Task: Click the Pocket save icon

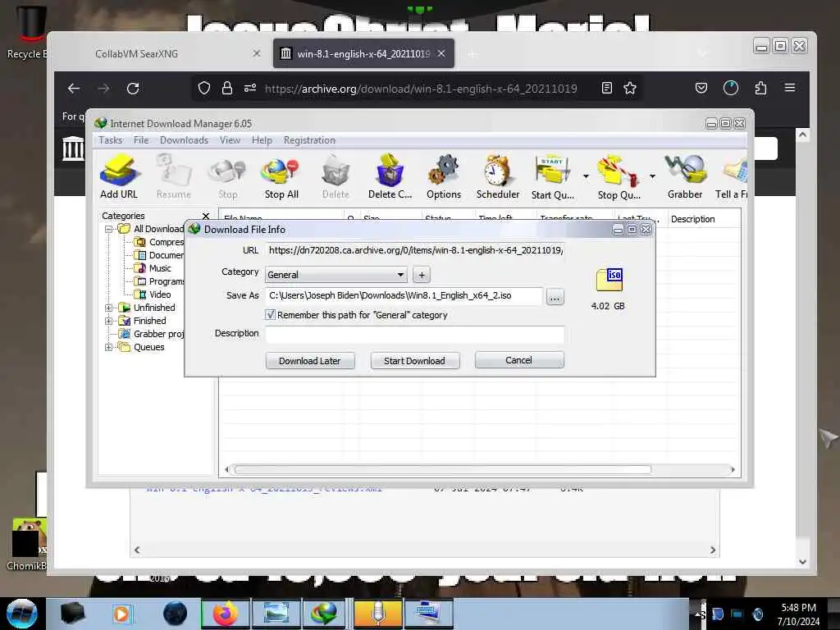Action: 701,88
